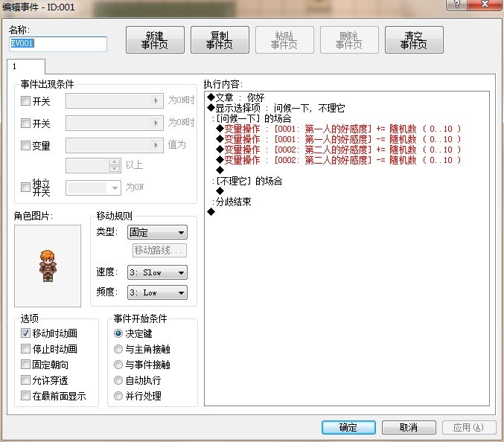Select the [问候一下] 的场合 branch line

252,118
